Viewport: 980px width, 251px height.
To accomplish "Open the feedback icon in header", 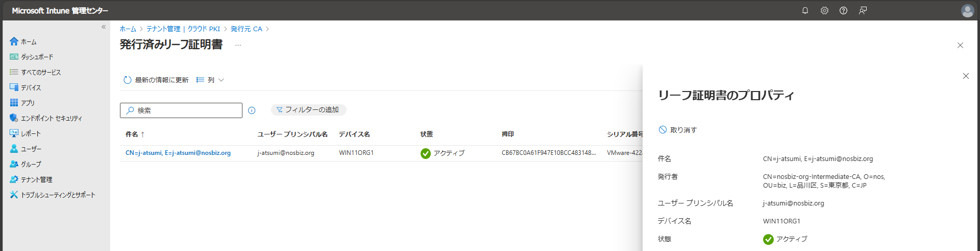I will pos(863,11).
